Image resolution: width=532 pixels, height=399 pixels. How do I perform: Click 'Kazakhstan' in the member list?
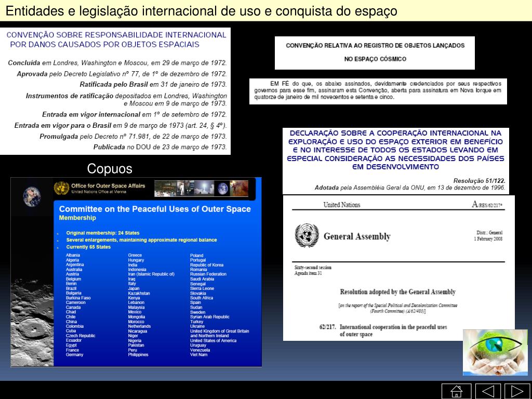click(x=139, y=293)
